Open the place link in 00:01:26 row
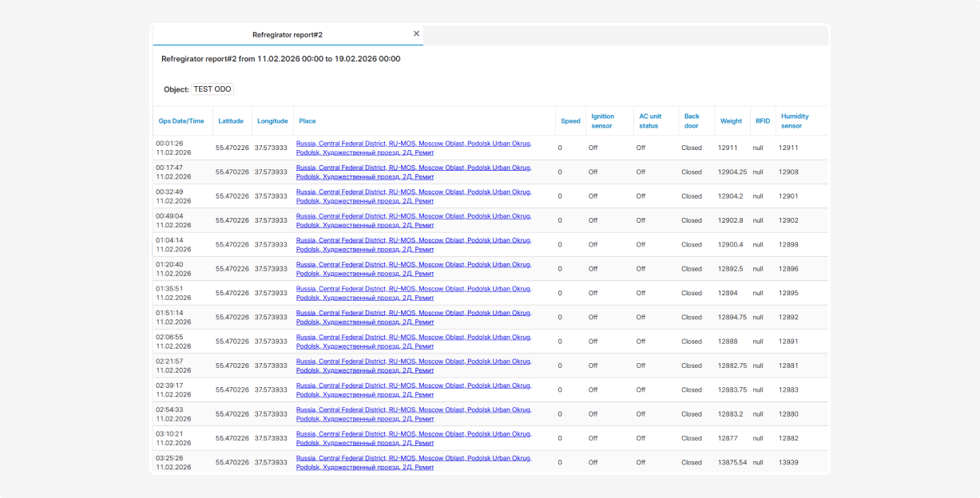 (x=414, y=148)
